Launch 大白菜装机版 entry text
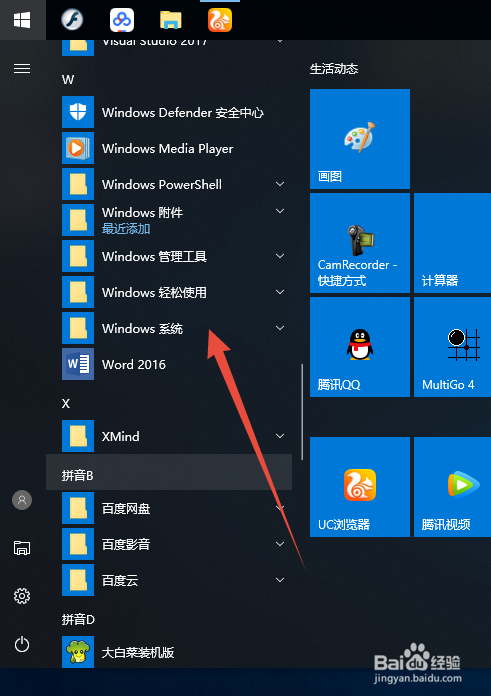The width and height of the screenshot is (491, 696). pos(138,652)
